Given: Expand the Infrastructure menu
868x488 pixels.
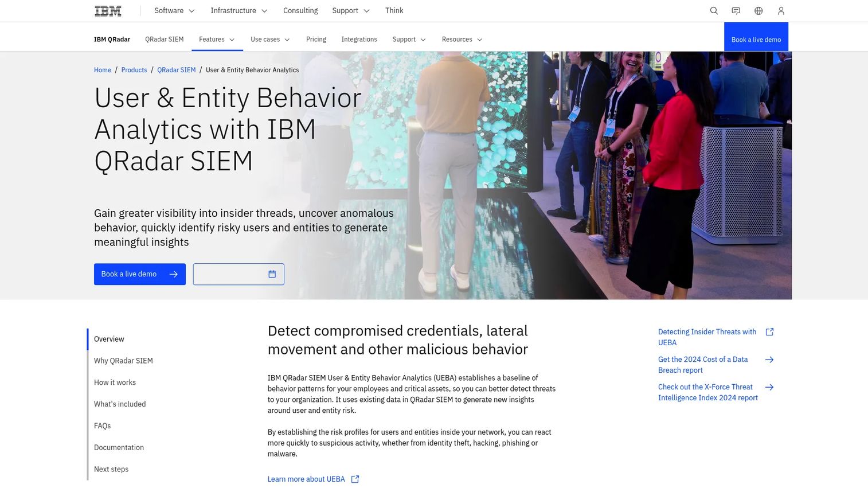Looking at the screenshot, I should coord(238,10).
